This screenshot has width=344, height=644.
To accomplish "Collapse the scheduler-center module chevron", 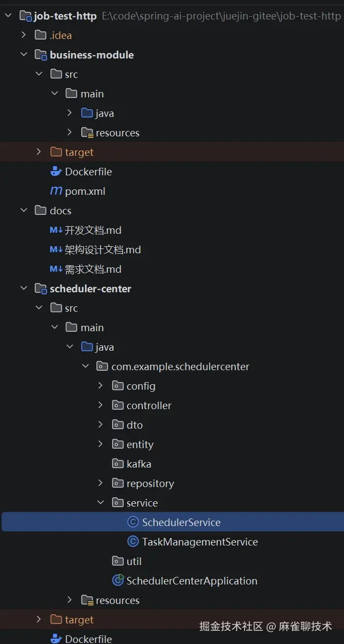I will click(24, 288).
